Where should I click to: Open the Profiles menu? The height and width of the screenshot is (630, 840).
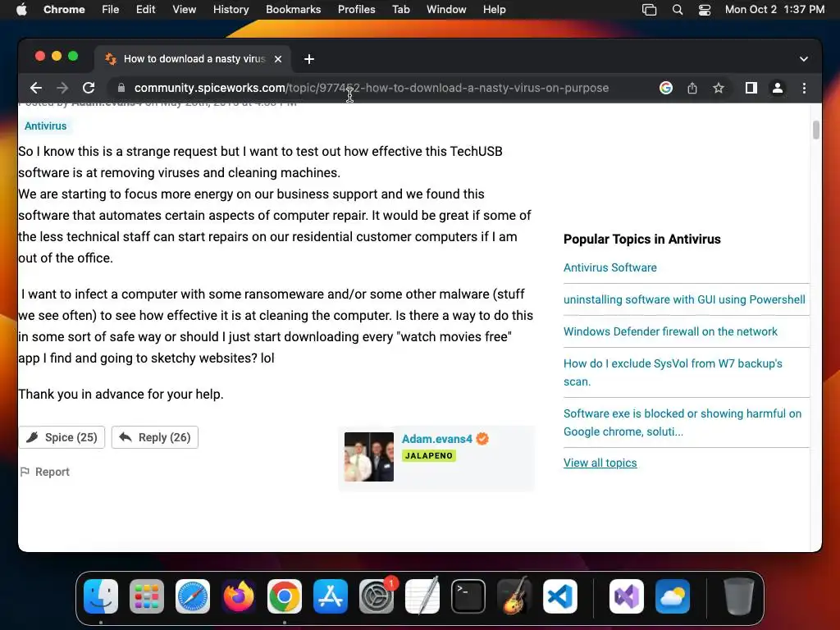[356, 9]
